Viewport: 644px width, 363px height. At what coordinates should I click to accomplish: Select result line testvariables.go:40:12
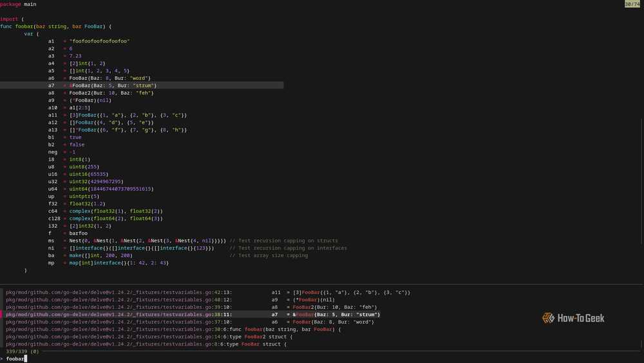pyautogui.click(x=171, y=300)
